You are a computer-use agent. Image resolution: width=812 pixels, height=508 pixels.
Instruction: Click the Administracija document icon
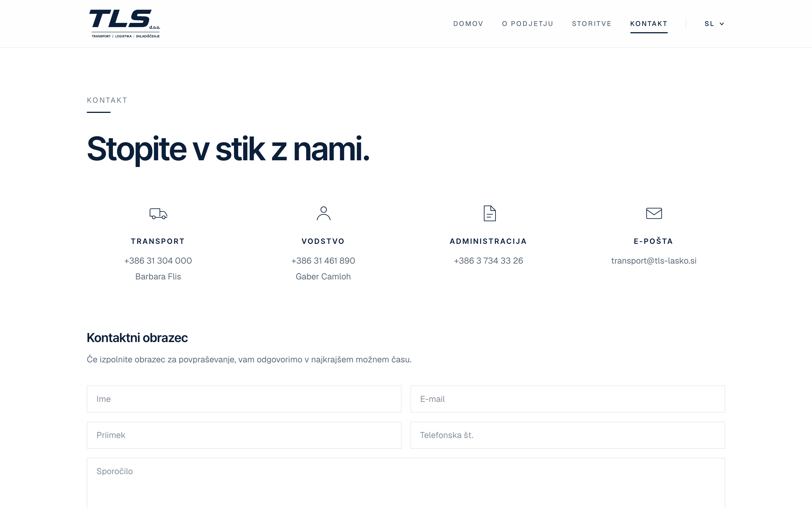point(489,213)
